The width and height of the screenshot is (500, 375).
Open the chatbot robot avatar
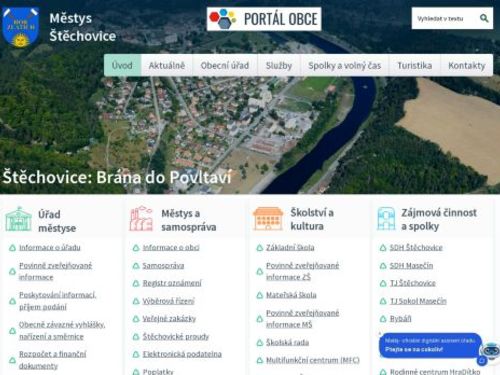point(490,351)
